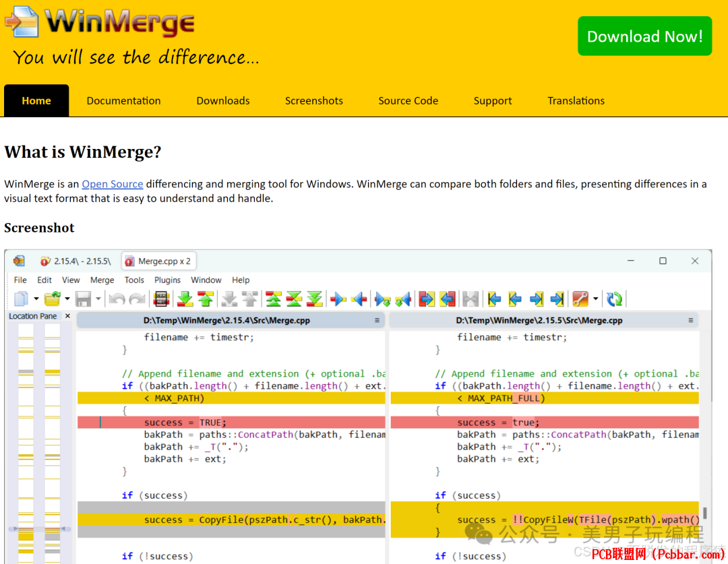Screen dimensions: 728x564
Task: Select the Merge.cpp x 2 tab
Action: click(159, 261)
